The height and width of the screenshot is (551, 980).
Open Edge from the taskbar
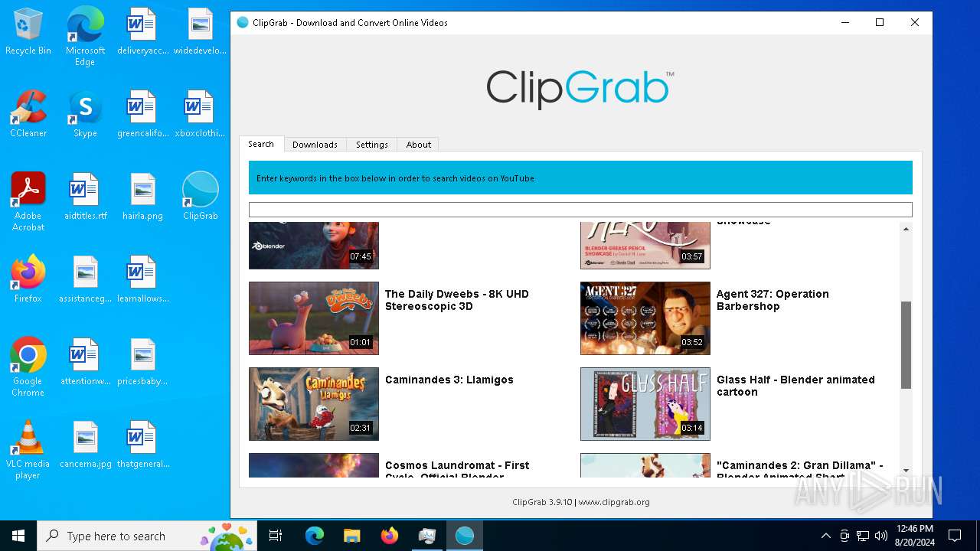(315, 536)
